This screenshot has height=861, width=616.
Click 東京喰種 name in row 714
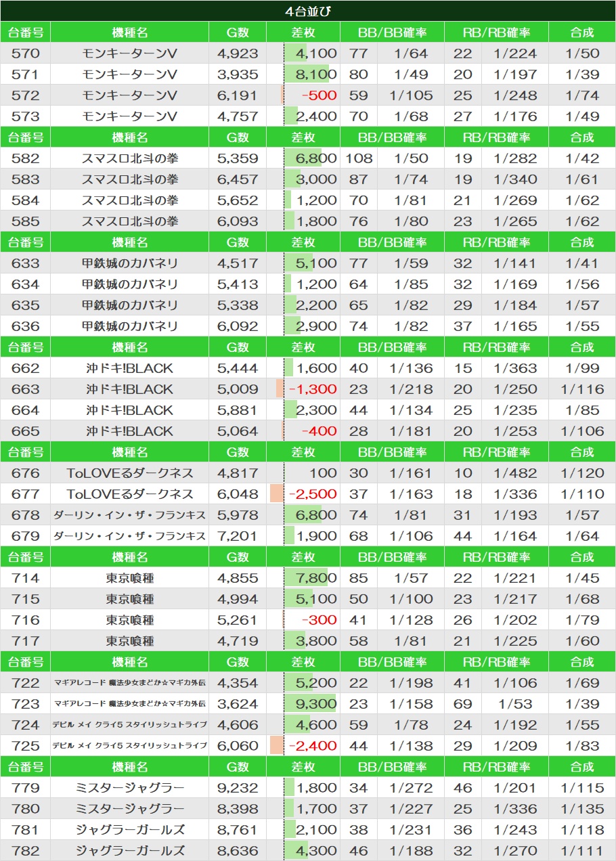(x=130, y=578)
